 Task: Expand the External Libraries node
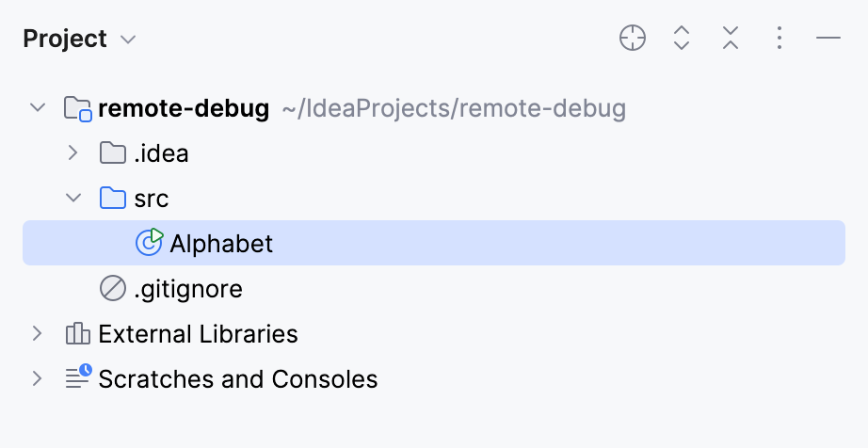click(38, 334)
